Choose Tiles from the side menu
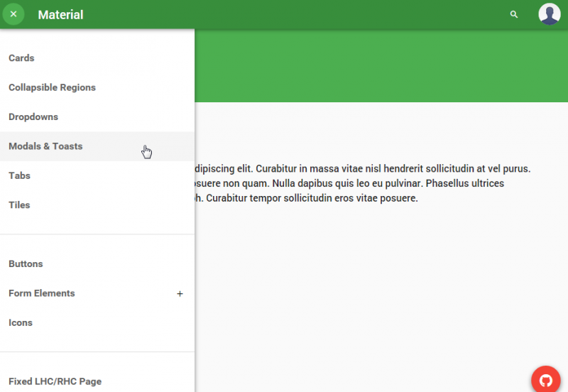Screen dimensions: 568x392 click(x=19, y=205)
